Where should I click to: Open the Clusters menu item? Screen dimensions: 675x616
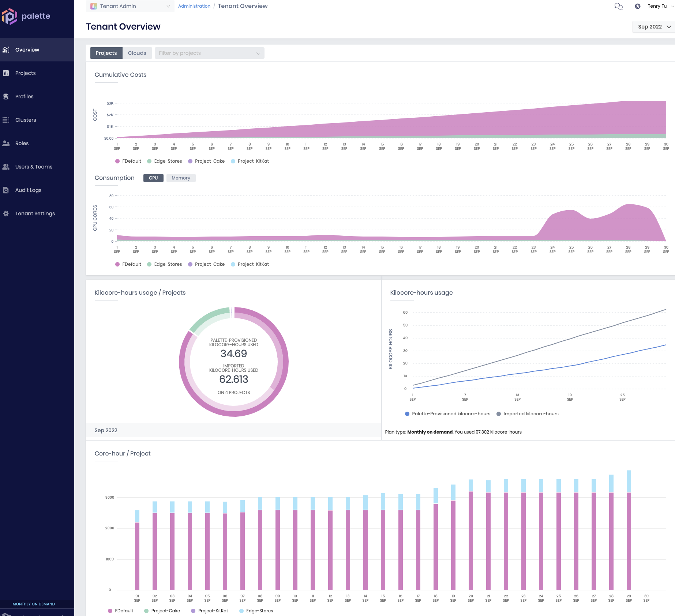coord(26,120)
